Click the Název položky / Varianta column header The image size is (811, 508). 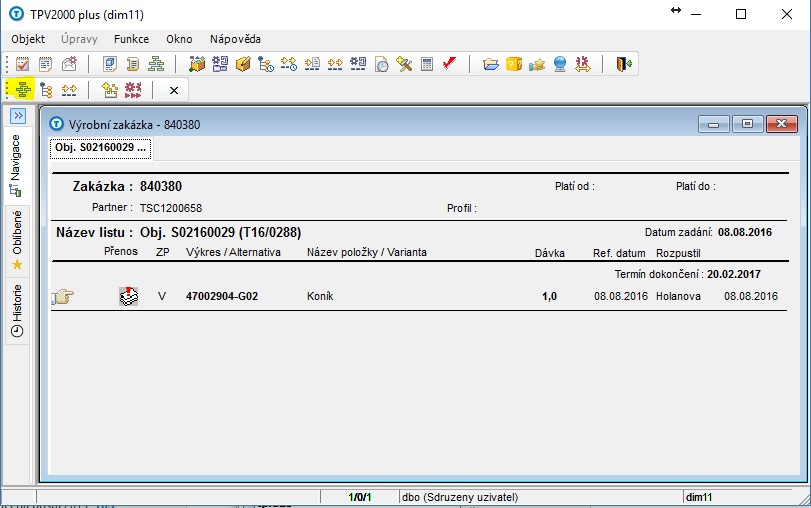point(367,252)
